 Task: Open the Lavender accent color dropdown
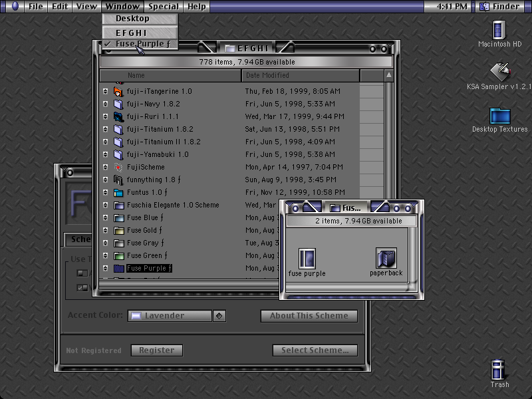(177, 316)
